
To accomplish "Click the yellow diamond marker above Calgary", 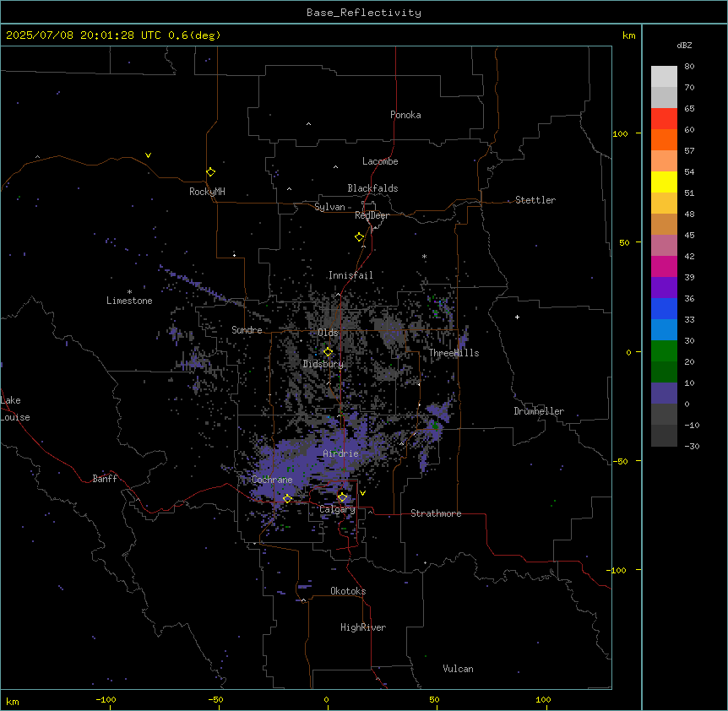I will (342, 497).
